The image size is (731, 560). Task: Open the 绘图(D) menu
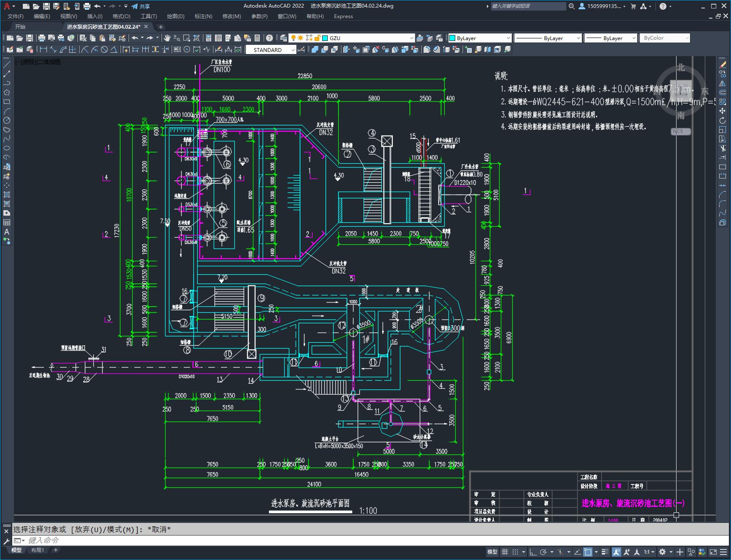(x=176, y=16)
